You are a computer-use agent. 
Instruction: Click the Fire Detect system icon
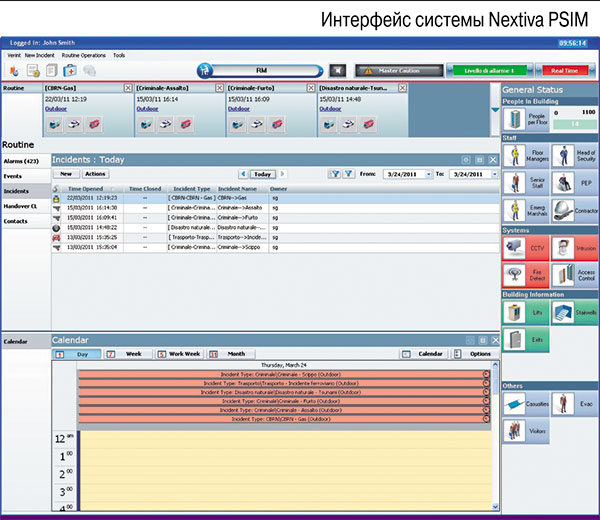coord(526,274)
